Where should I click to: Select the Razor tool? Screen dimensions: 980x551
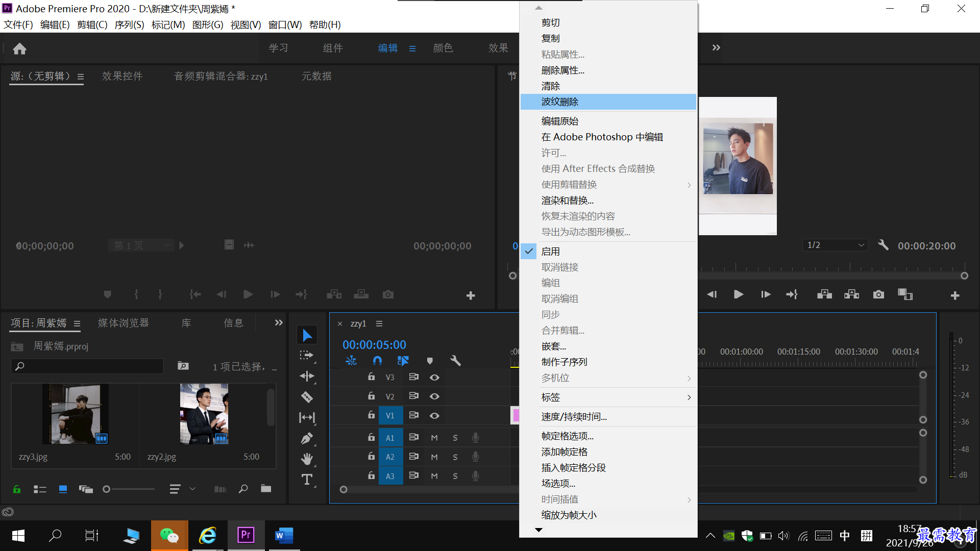[x=307, y=397]
